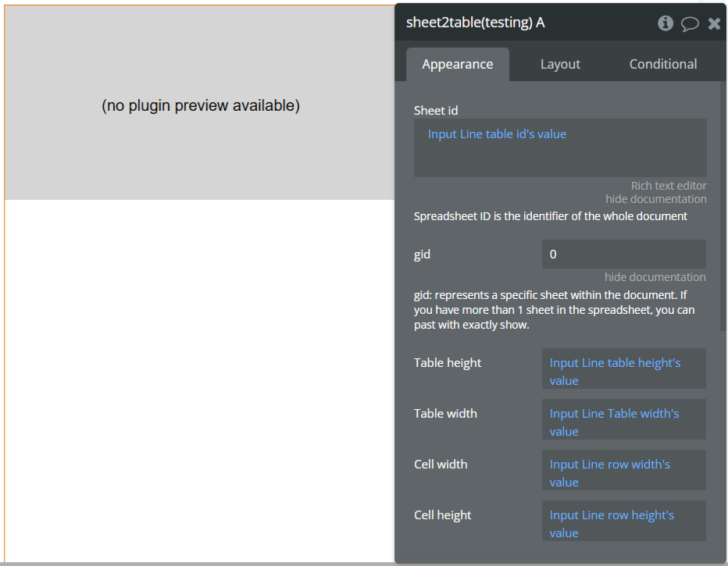The height and width of the screenshot is (566, 728).
Task: Close the sheet2table property panel
Action: click(x=714, y=23)
